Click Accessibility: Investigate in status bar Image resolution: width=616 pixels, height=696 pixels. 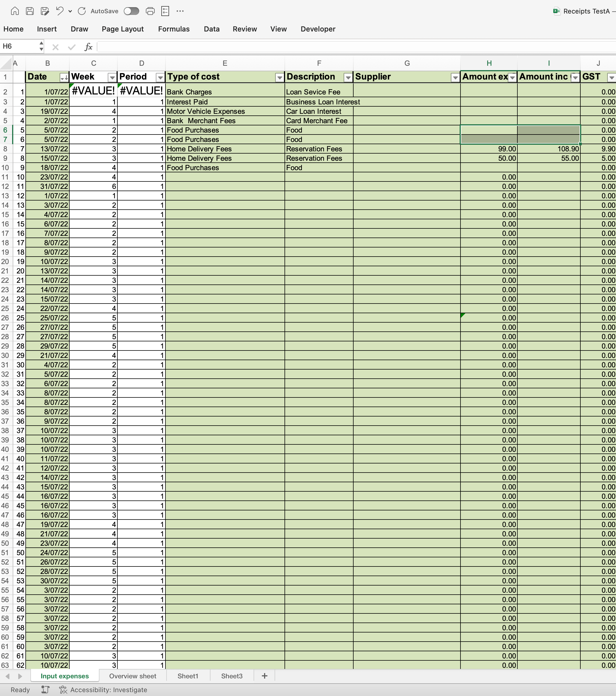click(x=108, y=690)
